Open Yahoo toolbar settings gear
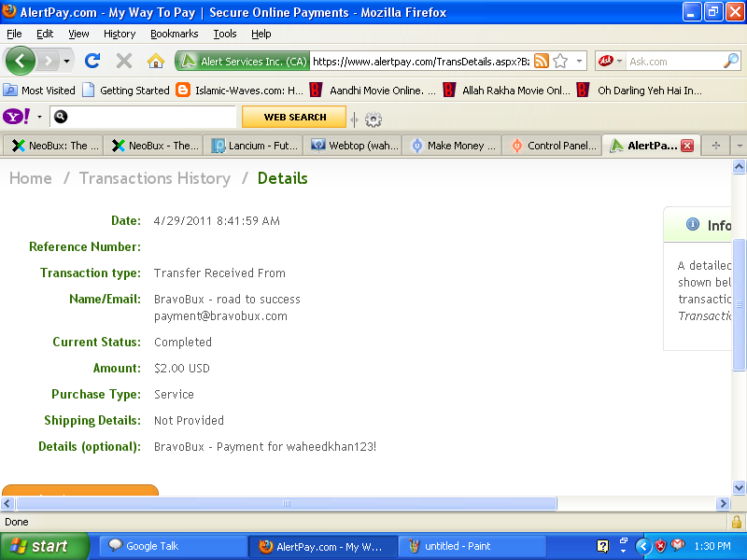 click(x=373, y=119)
